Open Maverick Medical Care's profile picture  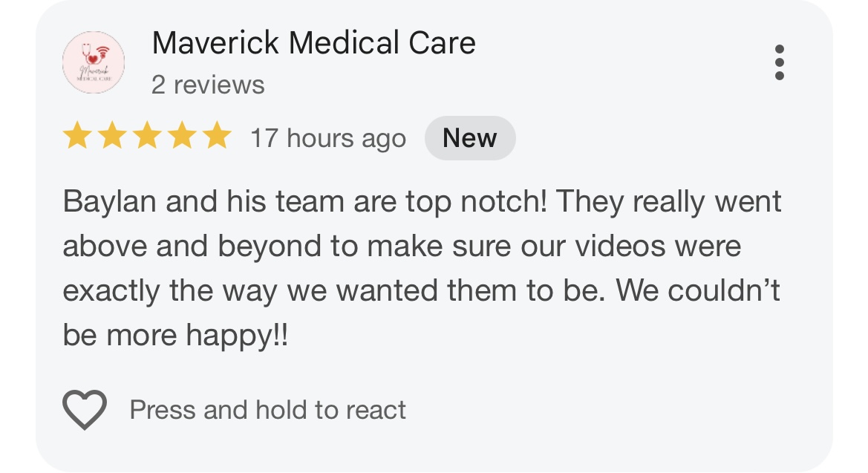point(94,62)
